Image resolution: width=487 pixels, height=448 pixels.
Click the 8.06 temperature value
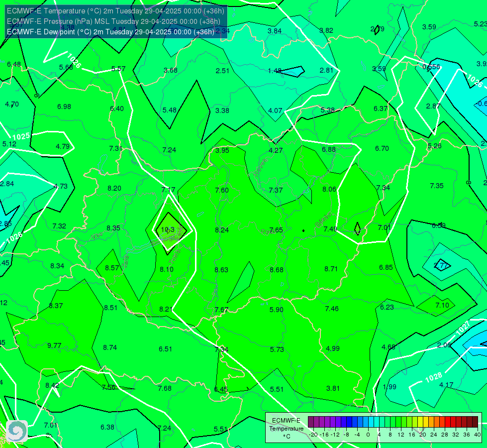click(329, 189)
